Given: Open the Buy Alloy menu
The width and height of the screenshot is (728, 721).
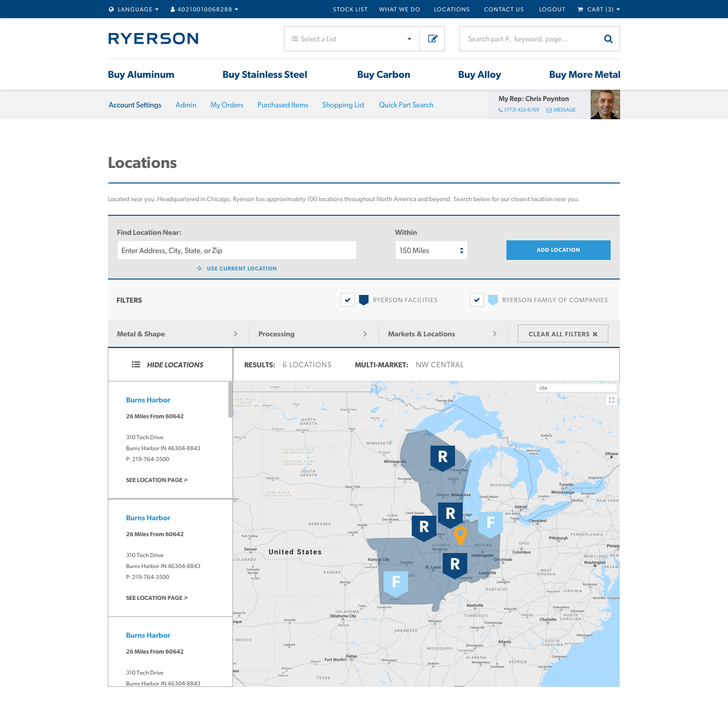Looking at the screenshot, I should point(480,75).
